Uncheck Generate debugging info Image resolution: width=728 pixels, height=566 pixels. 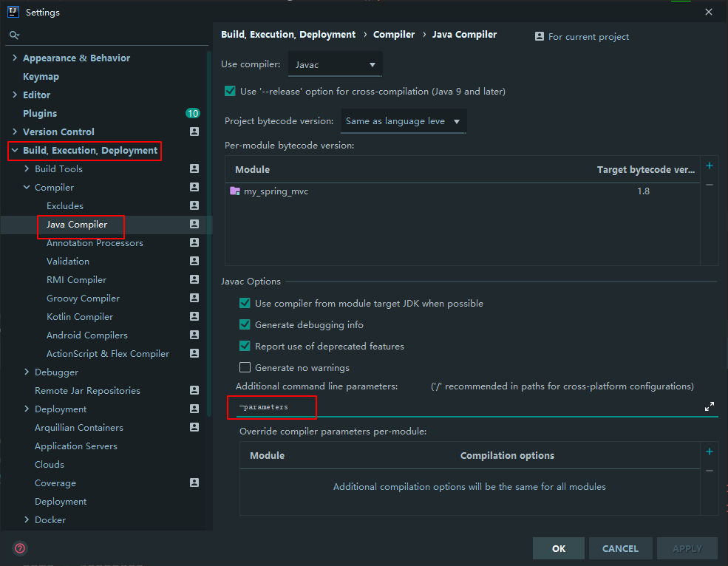(x=245, y=324)
